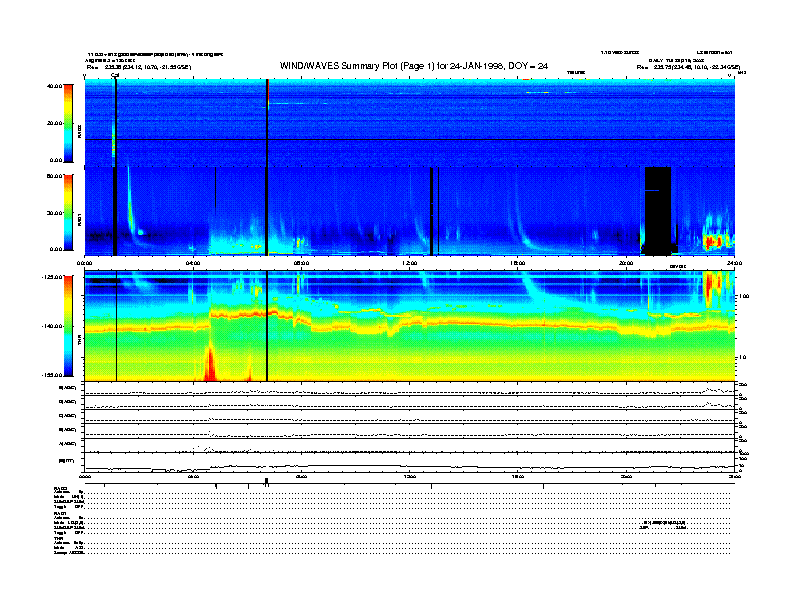The width and height of the screenshot is (792, 612).
Task: Click the large black data gap in RAD1
Action: (658, 211)
